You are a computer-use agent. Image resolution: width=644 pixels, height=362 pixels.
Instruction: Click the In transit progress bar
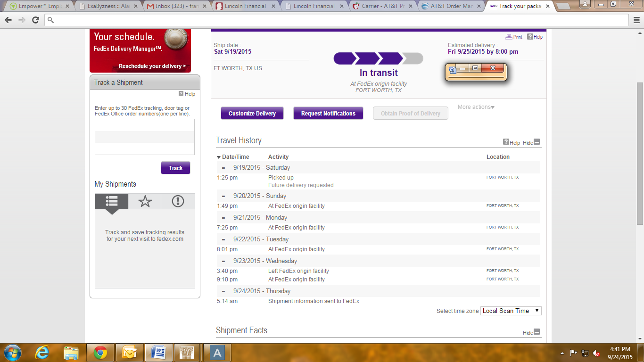click(x=378, y=58)
